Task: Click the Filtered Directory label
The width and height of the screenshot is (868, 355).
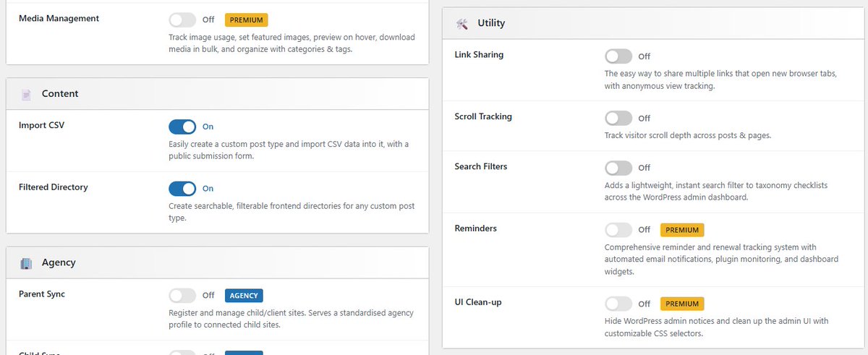Action: [54, 187]
